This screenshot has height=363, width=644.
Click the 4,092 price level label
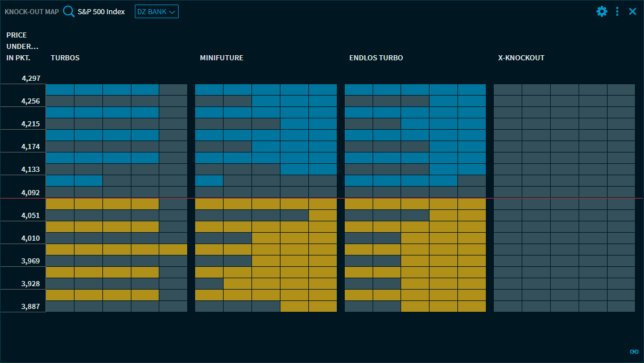[31, 193]
